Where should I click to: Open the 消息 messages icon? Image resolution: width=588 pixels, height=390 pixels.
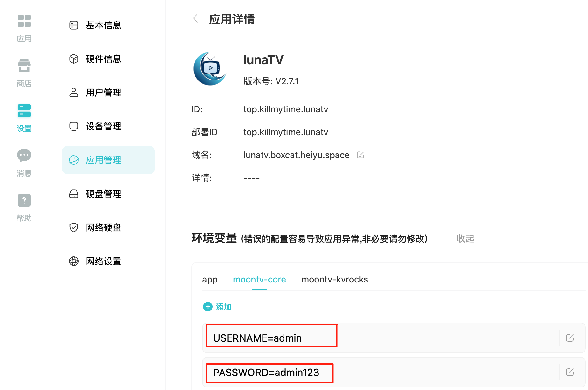pos(24,163)
